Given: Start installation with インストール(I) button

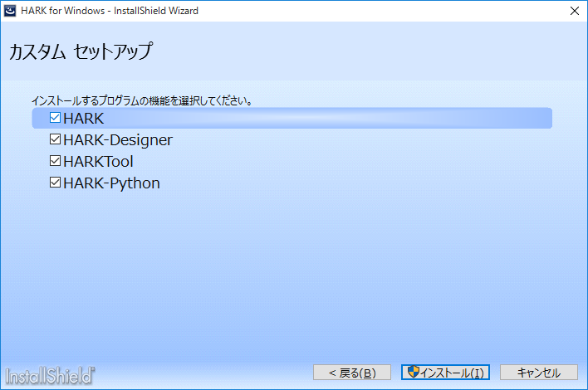Looking at the screenshot, I should click(445, 373).
